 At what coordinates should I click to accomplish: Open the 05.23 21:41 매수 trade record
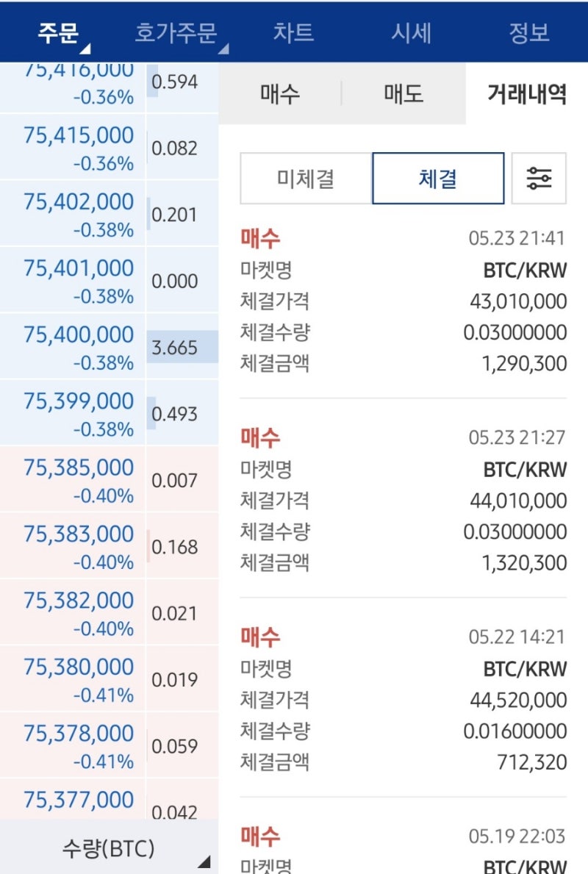(x=404, y=301)
